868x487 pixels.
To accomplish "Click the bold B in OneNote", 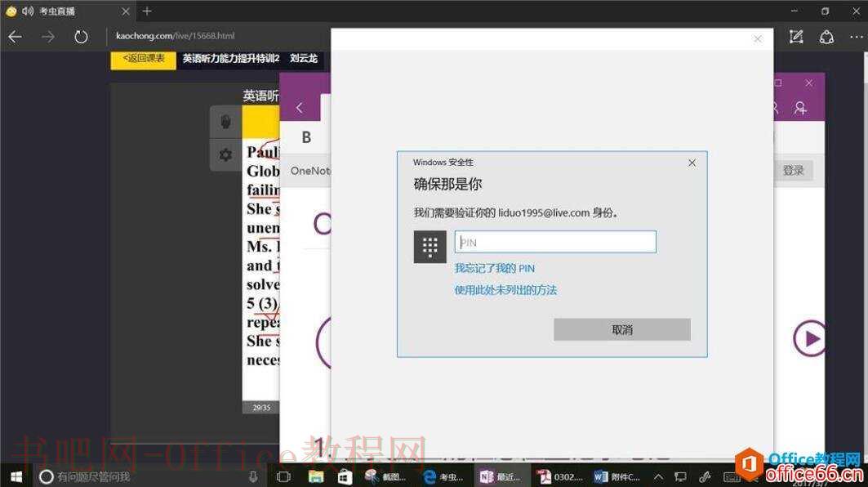I will coord(306,137).
